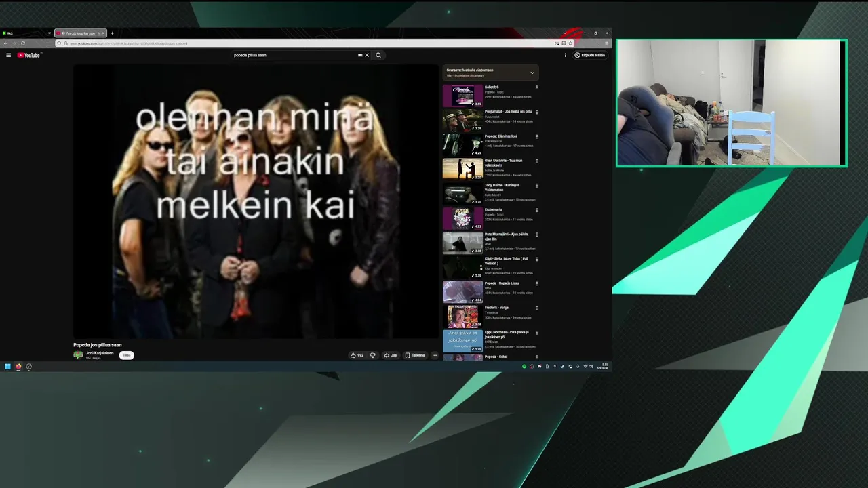Screen dimensions: 868x488
Task: Open options for Frederik - Volga video
Action: pyautogui.click(x=537, y=308)
